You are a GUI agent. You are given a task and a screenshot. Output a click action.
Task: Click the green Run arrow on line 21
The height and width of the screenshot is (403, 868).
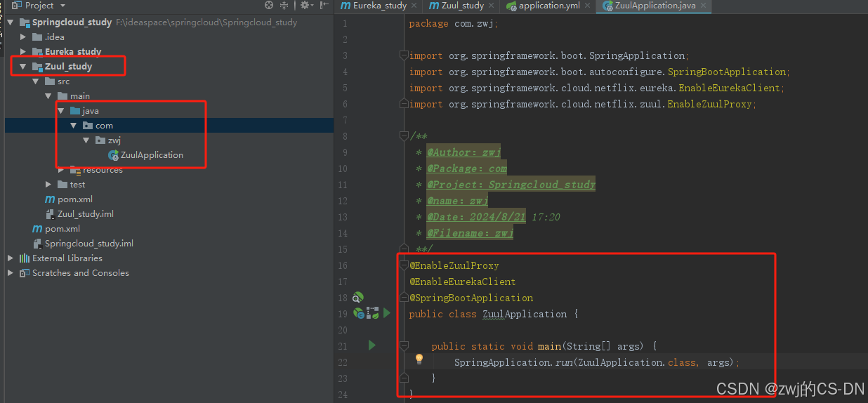pyautogui.click(x=371, y=345)
